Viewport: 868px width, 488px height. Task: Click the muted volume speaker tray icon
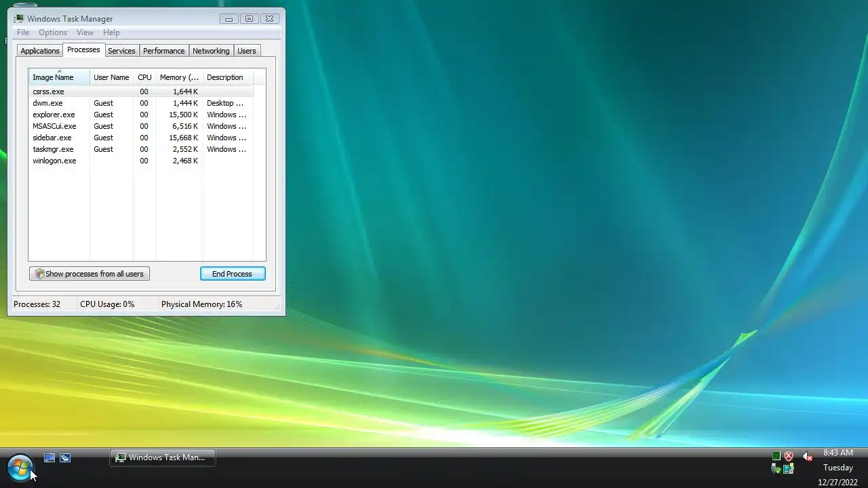tap(807, 457)
